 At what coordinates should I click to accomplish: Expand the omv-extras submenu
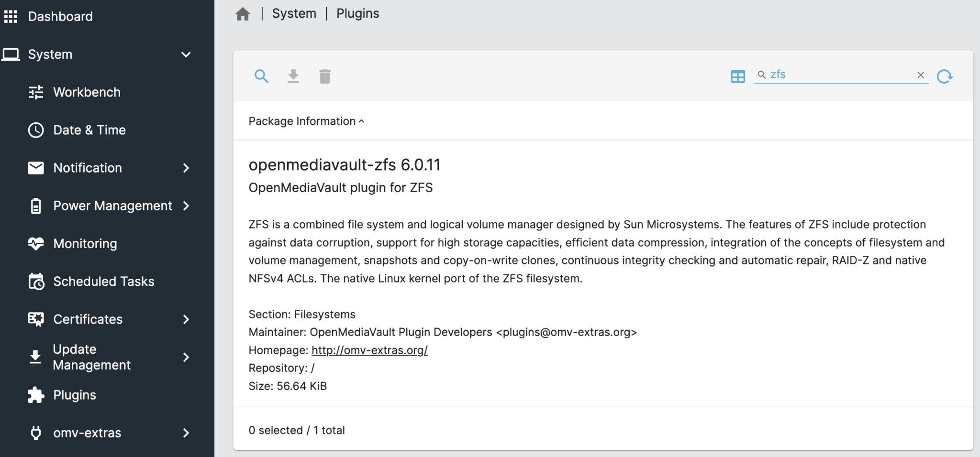[x=186, y=433]
